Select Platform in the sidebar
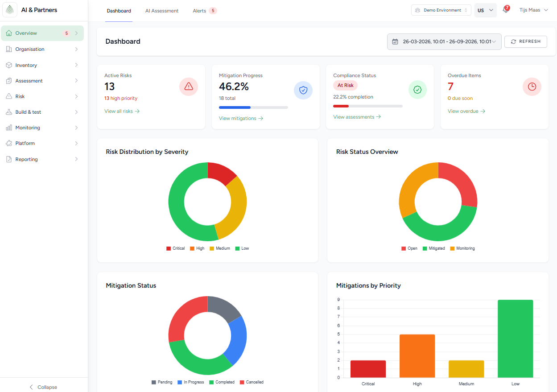This screenshot has height=392, width=557. point(42,143)
